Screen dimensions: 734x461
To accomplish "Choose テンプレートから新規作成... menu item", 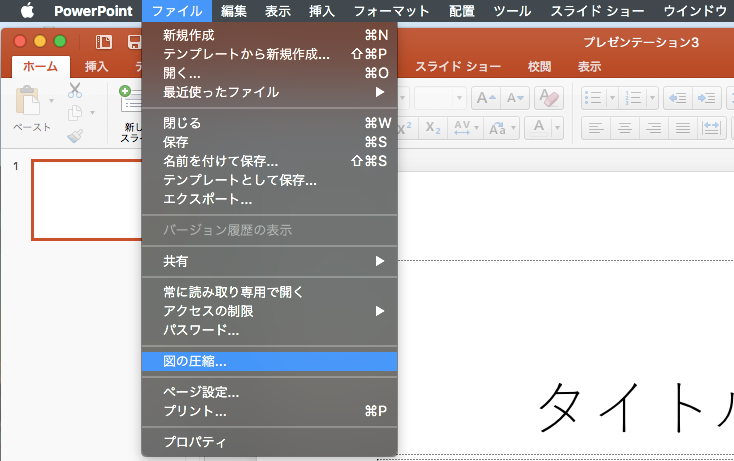I will pos(269,54).
